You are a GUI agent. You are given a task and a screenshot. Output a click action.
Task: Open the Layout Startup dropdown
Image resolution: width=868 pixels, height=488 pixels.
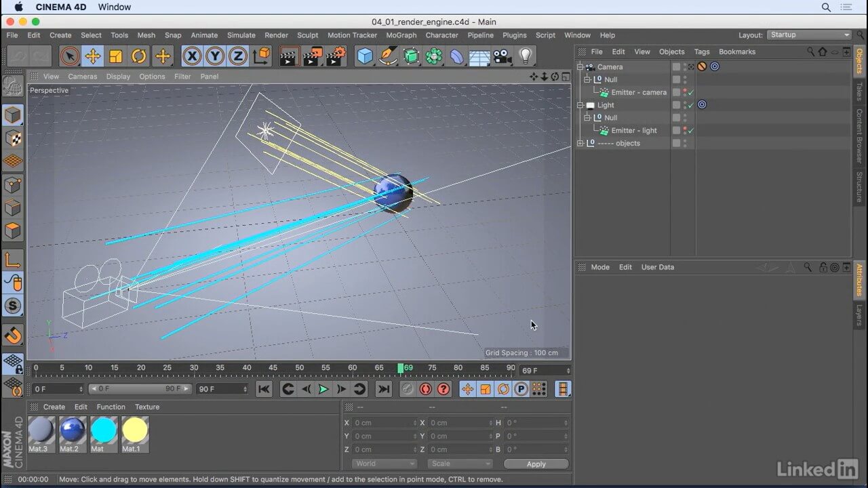(x=809, y=35)
